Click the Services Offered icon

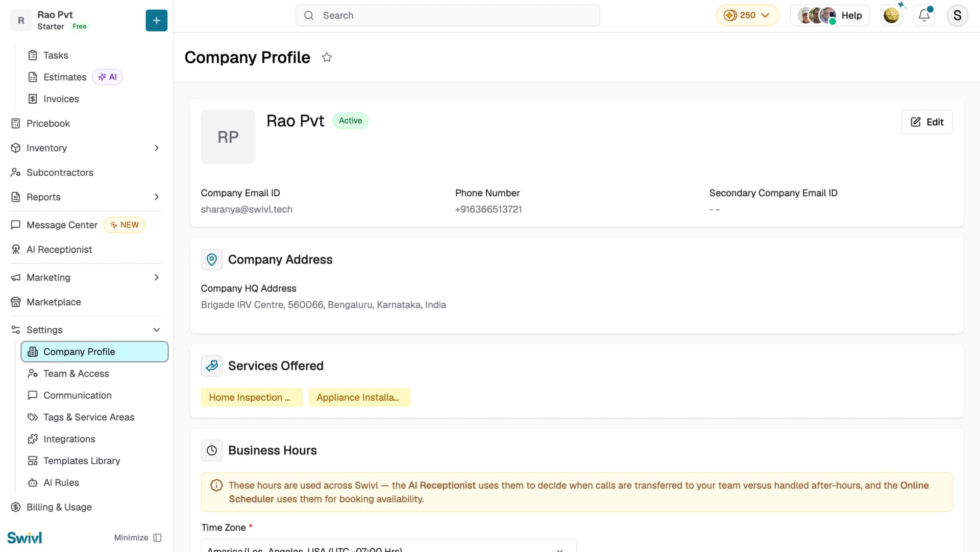point(212,366)
